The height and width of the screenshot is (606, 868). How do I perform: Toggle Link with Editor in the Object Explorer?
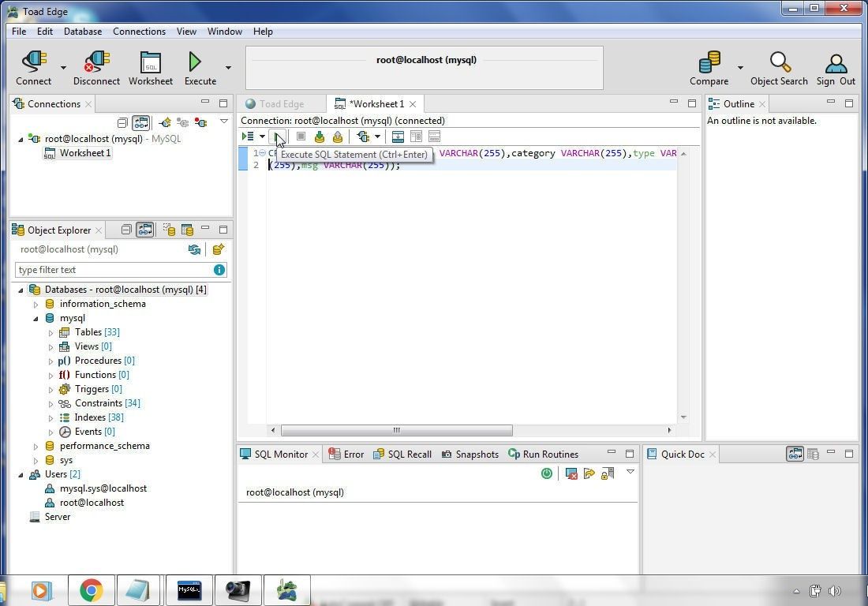pos(145,230)
